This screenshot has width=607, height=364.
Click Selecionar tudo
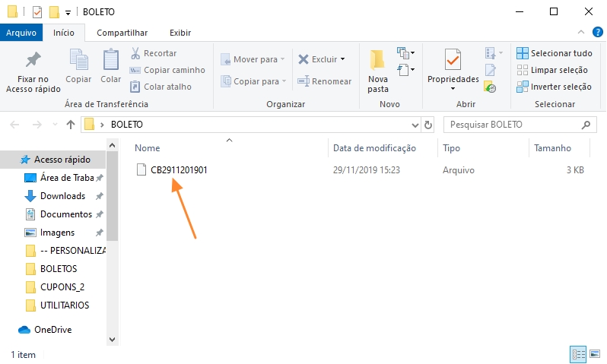tap(555, 53)
